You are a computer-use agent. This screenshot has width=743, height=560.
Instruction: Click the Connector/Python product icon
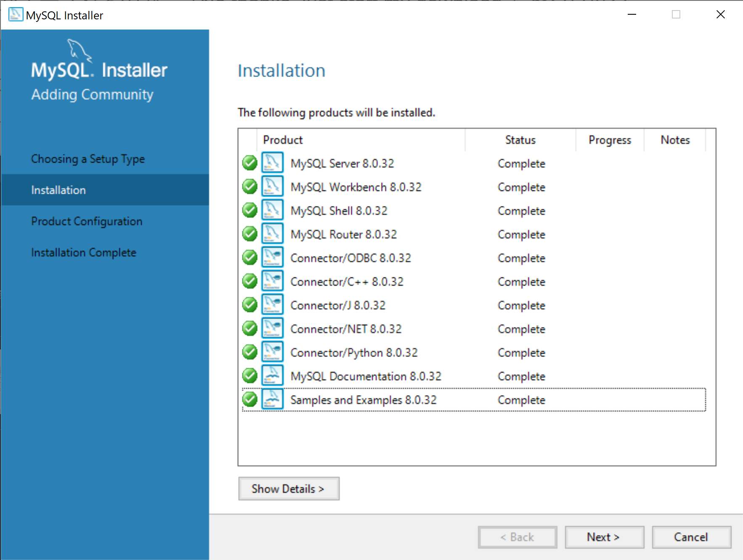272,352
